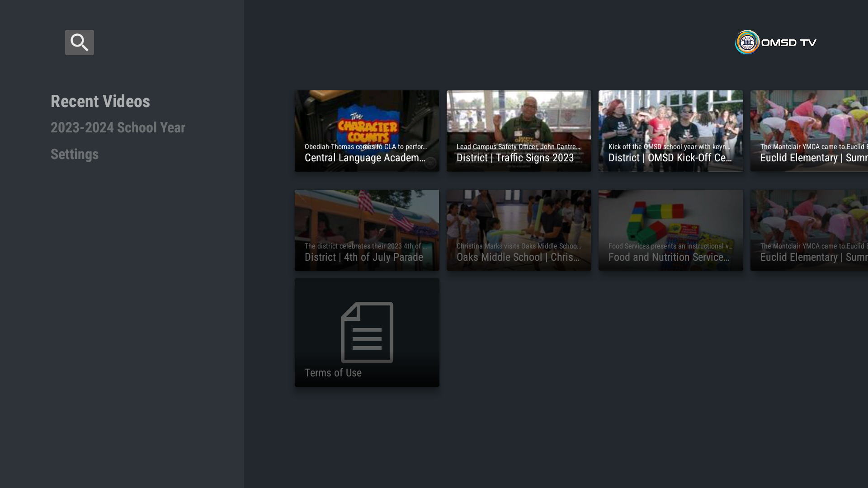The width and height of the screenshot is (868, 488).
Task: Play the Central Language Academy video
Action: 367,131
